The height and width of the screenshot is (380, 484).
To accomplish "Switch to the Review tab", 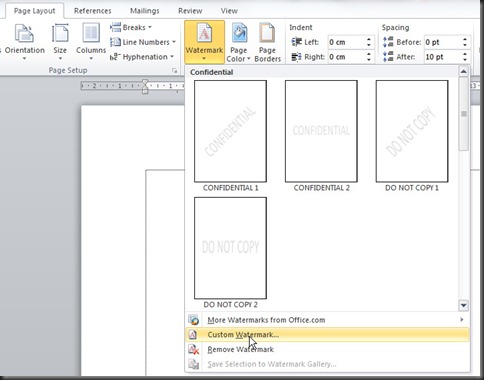I will click(x=190, y=11).
